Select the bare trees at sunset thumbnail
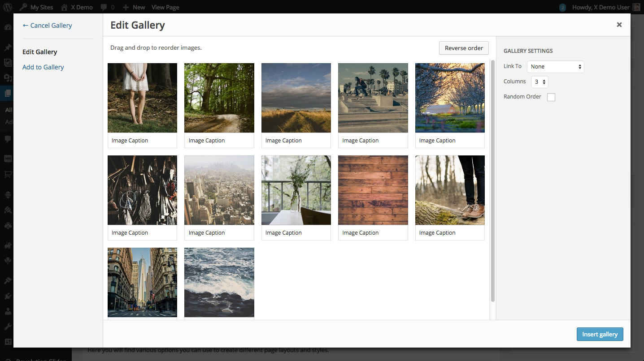Image resolution: width=644 pixels, height=361 pixels. 450,98
